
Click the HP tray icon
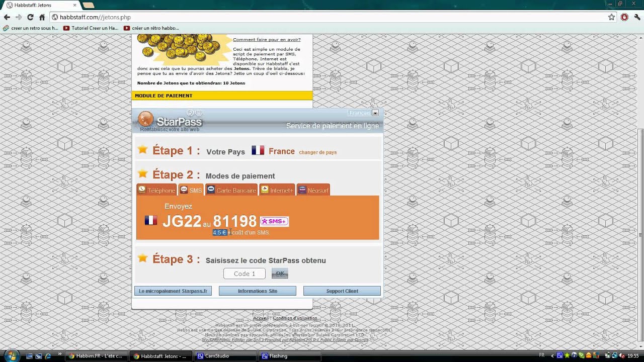coord(574,355)
